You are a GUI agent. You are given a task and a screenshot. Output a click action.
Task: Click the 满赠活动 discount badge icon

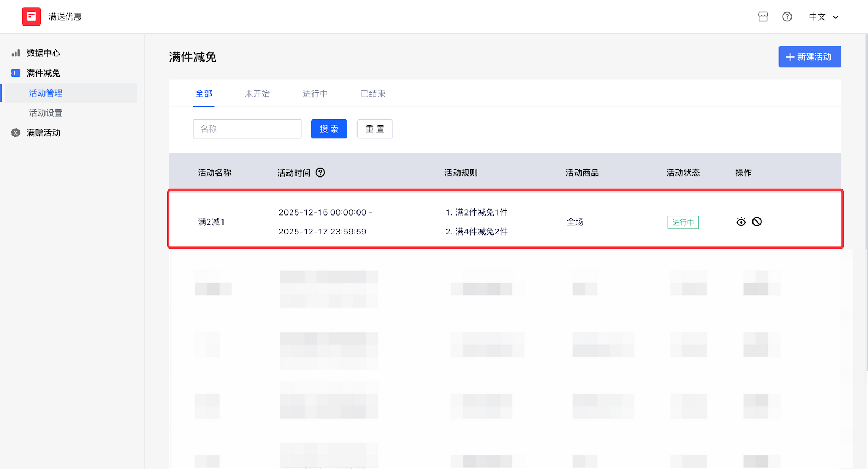(16, 133)
